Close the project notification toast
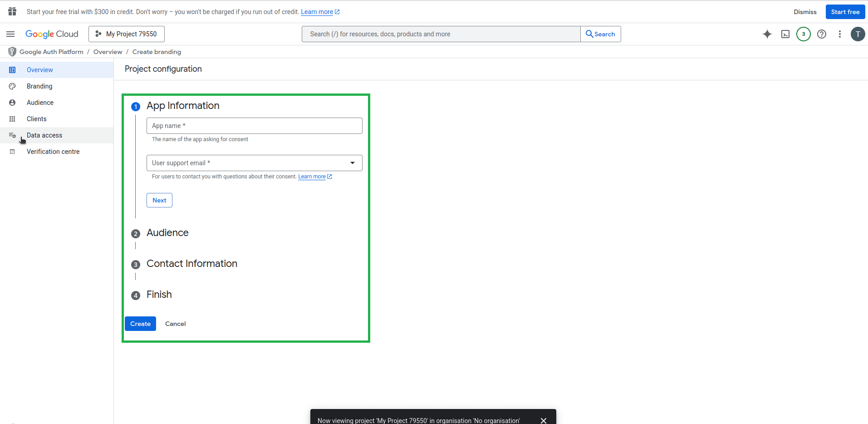The image size is (868, 424). 543,420
